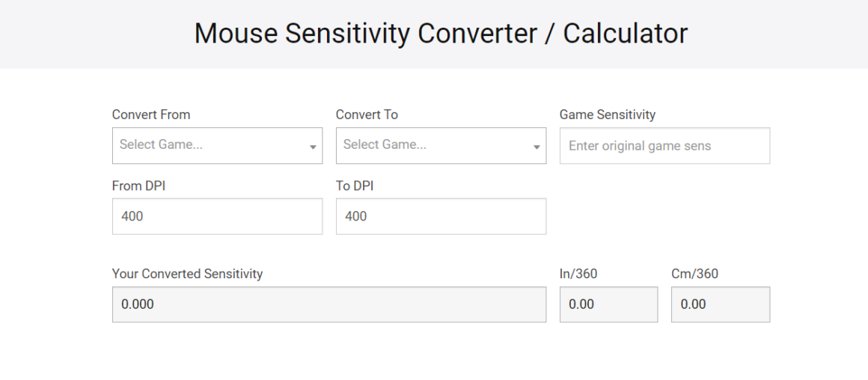Click the To DPI input box
Image resolution: width=868 pixels, height=380 pixels.
441,216
